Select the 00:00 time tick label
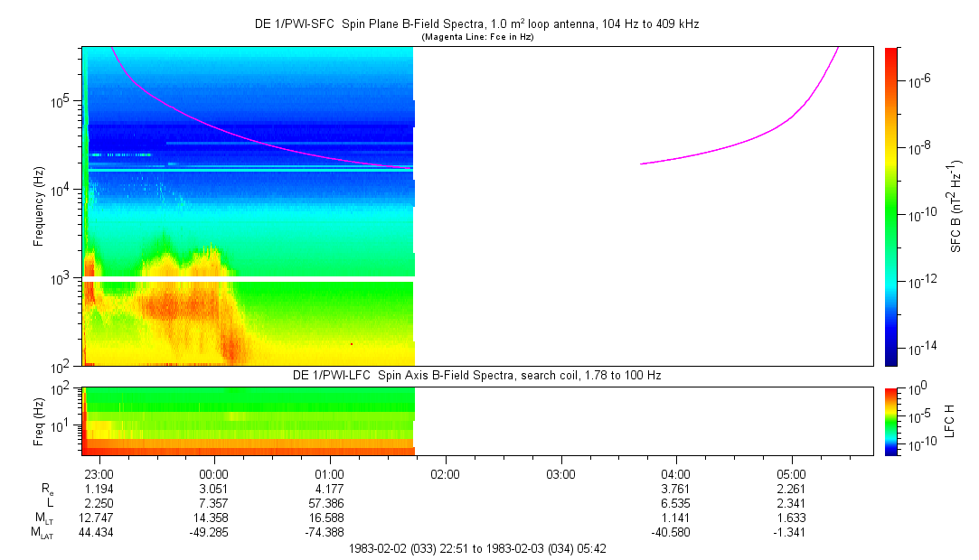The image size is (979, 560). pyautogui.click(x=213, y=474)
